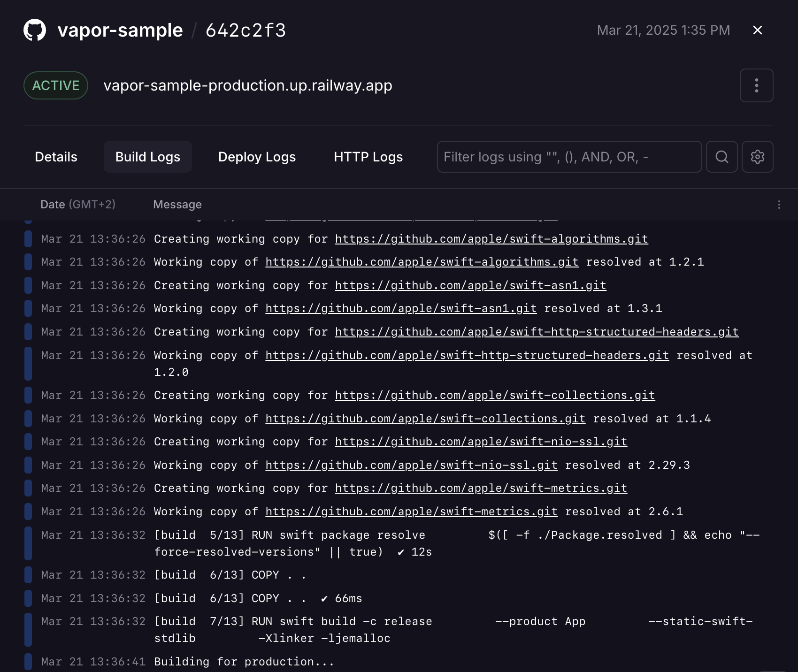Open the deployment kebab menu beside the URL

[756, 85]
